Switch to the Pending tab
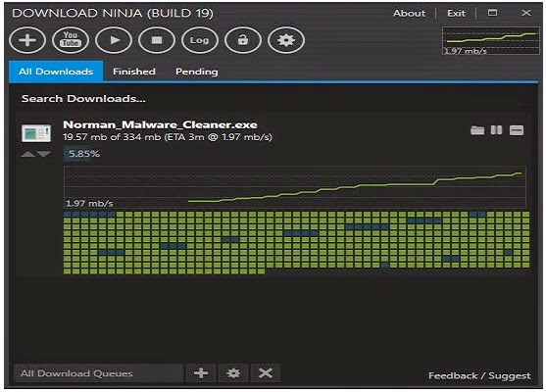Screen dimensions: 546x392 click(197, 72)
